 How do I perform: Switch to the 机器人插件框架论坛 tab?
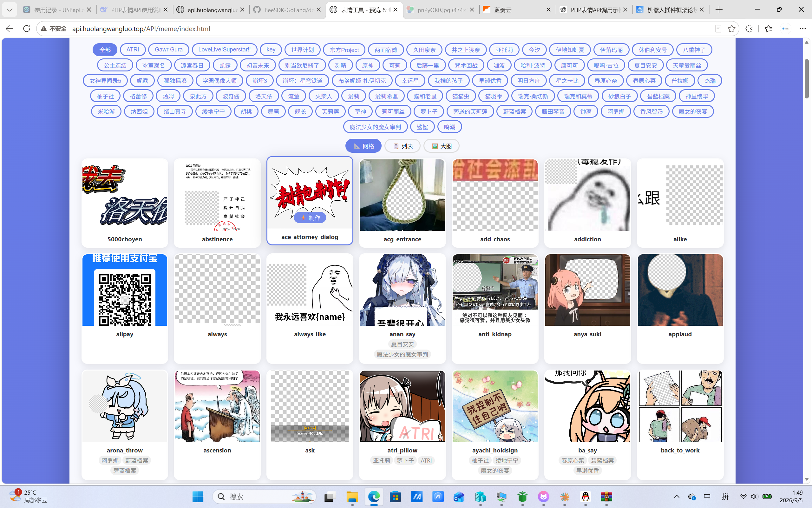pos(671,10)
